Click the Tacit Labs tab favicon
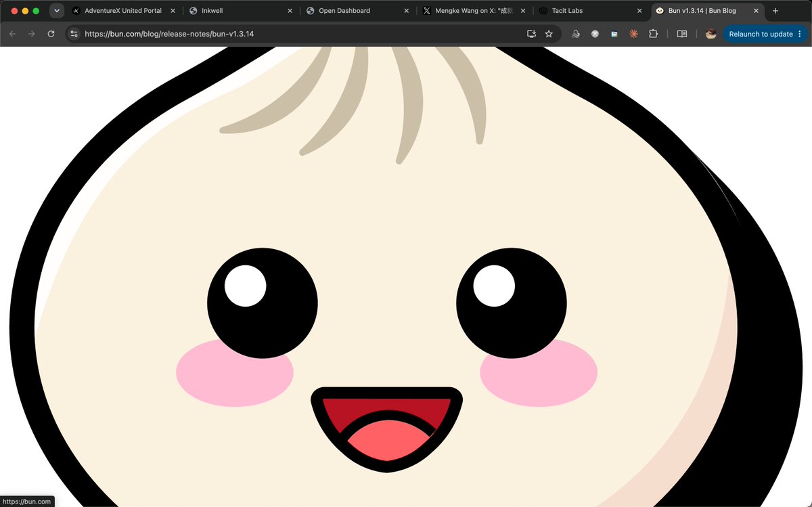This screenshot has width=812, height=507. (x=543, y=11)
